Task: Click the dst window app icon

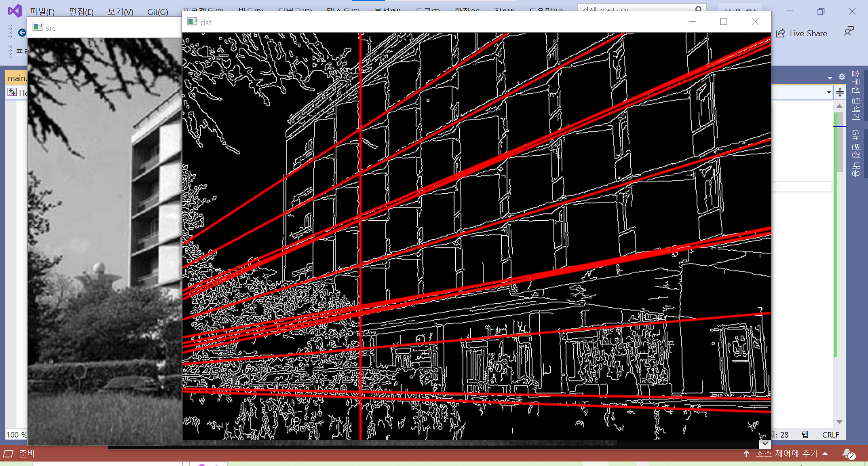Action: pyautogui.click(x=192, y=22)
